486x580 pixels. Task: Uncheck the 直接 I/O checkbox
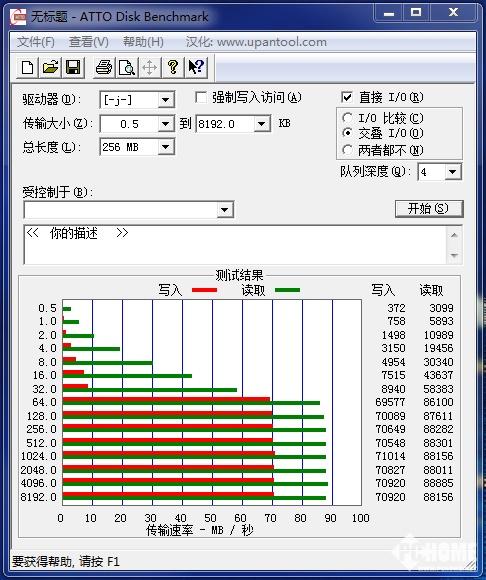pyautogui.click(x=347, y=97)
